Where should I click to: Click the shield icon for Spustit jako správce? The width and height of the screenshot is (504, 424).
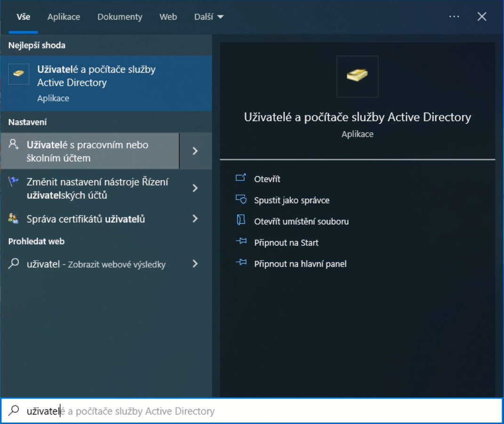(241, 199)
